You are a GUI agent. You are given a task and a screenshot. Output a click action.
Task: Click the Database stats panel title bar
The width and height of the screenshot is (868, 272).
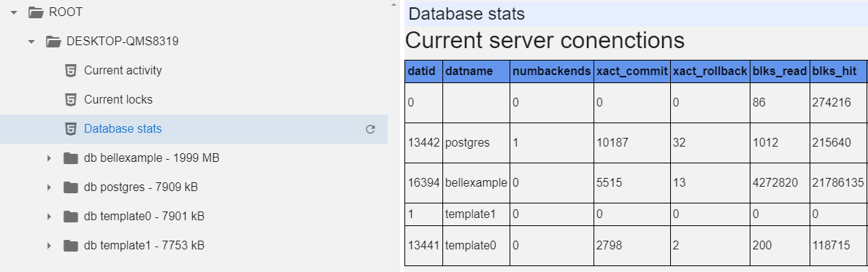(636, 14)
